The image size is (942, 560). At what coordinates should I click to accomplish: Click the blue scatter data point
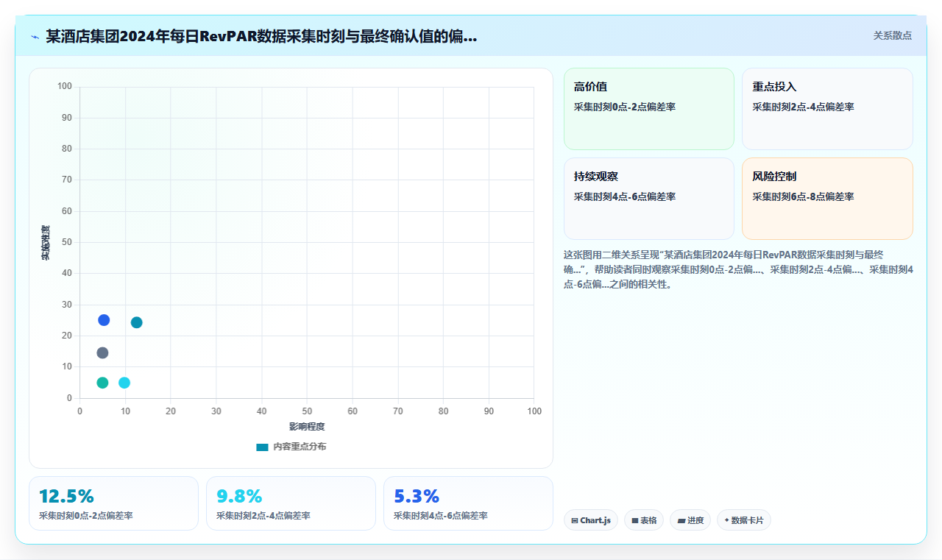(x=104, y=320)
